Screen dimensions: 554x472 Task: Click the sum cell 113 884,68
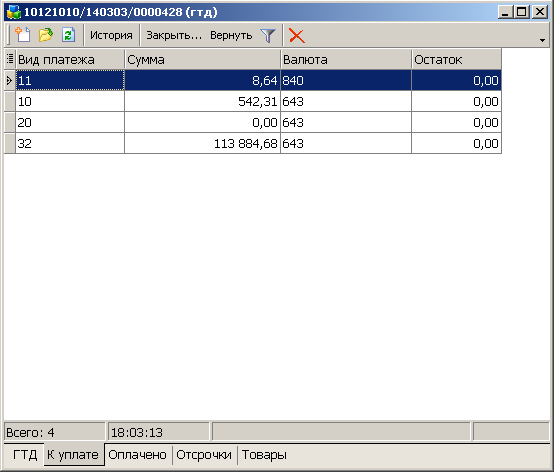202,143
